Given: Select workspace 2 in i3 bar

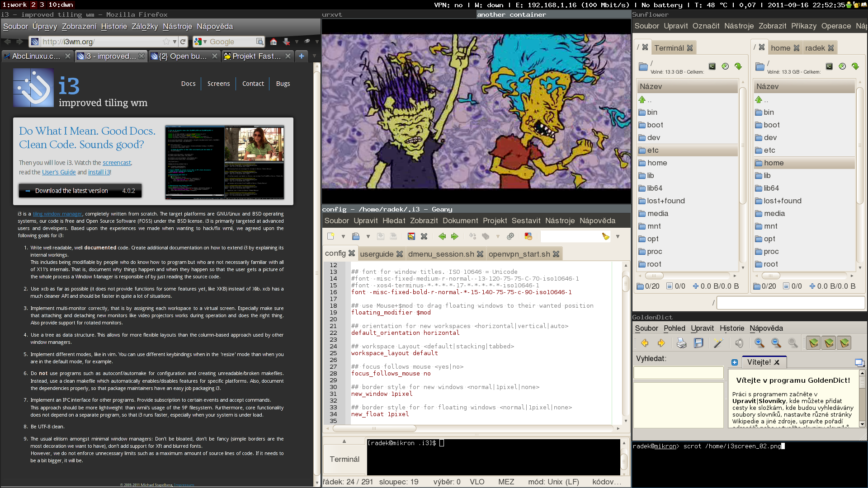Looking at the screenshot, I should 33,5.
